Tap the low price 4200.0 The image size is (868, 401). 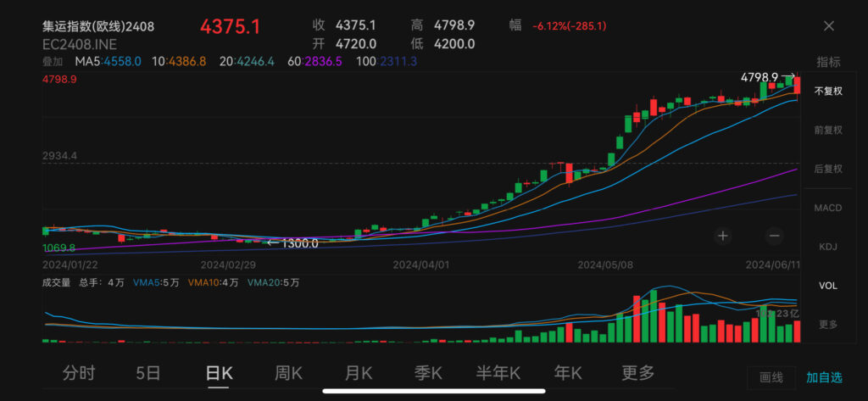(x=454, y=44)
